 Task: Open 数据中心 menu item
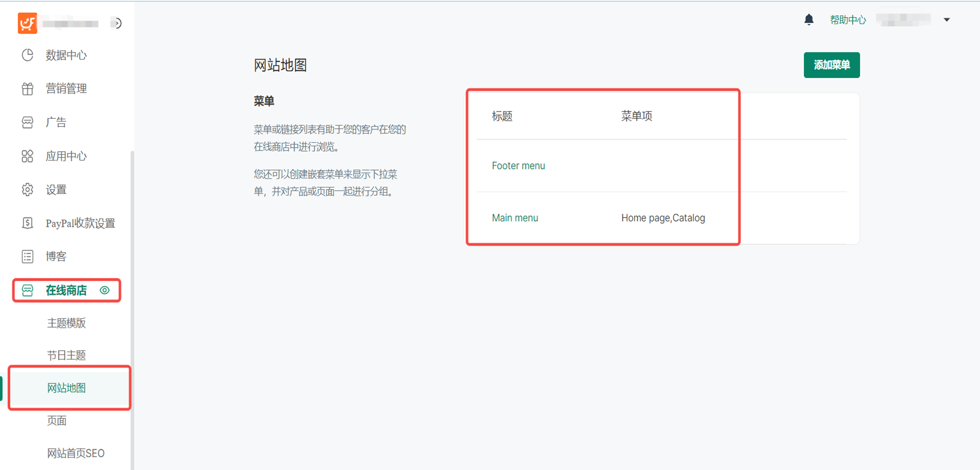(66, 55)
